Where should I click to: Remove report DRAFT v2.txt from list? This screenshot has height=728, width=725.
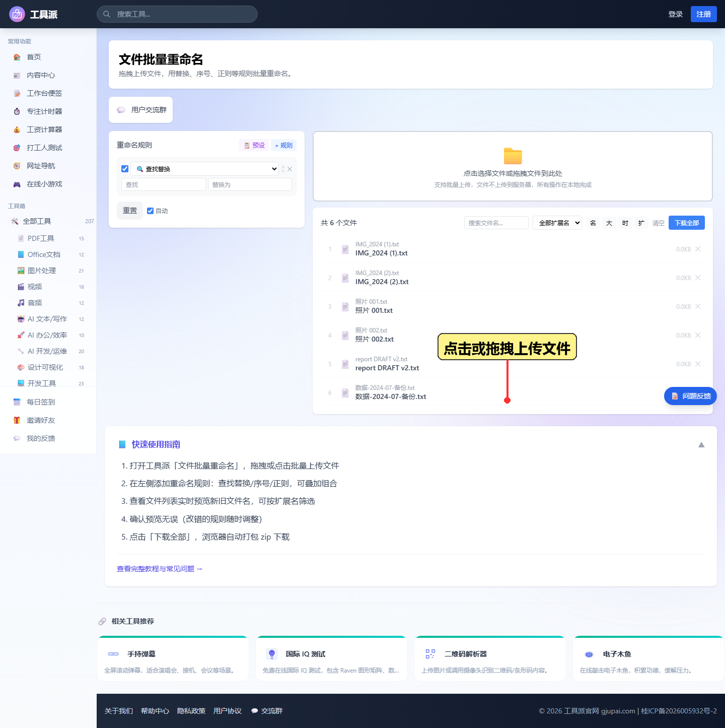point(698,364)
